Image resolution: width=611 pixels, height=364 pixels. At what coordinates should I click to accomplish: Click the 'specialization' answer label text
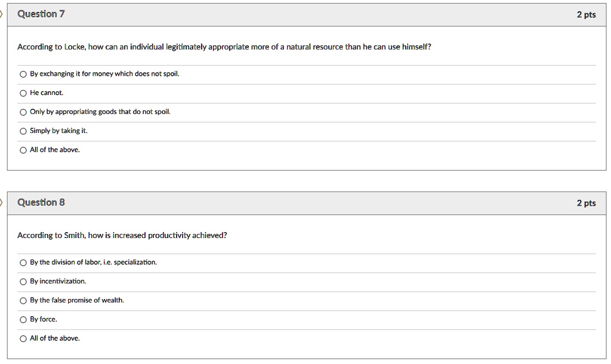93,263
